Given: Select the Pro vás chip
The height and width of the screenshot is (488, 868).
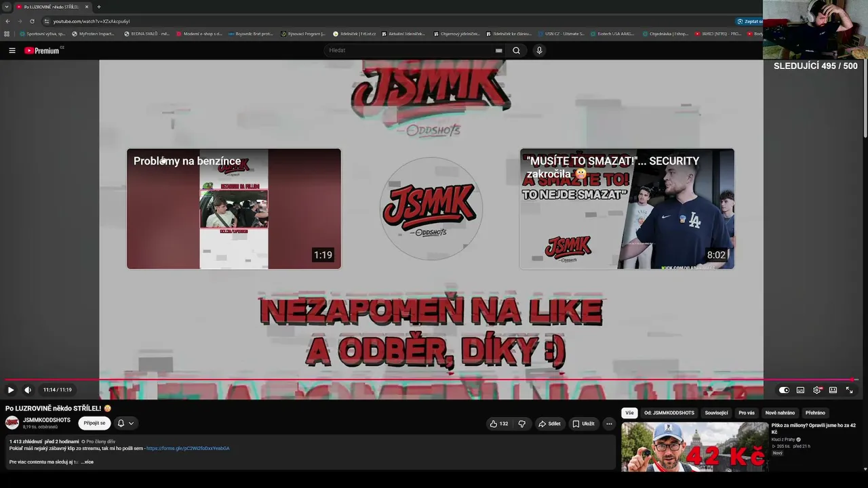Looking at the screenshot, I should coord(747,413).
